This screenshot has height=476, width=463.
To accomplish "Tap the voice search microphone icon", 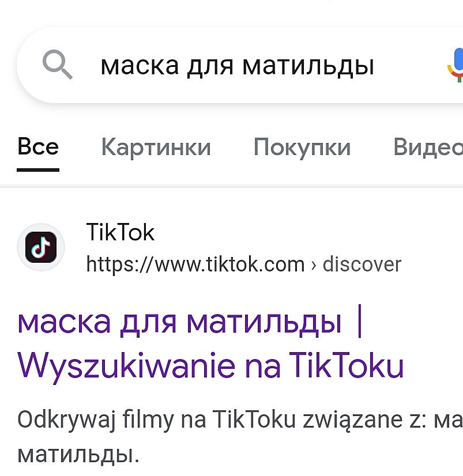I will click(x=456, y=65).
